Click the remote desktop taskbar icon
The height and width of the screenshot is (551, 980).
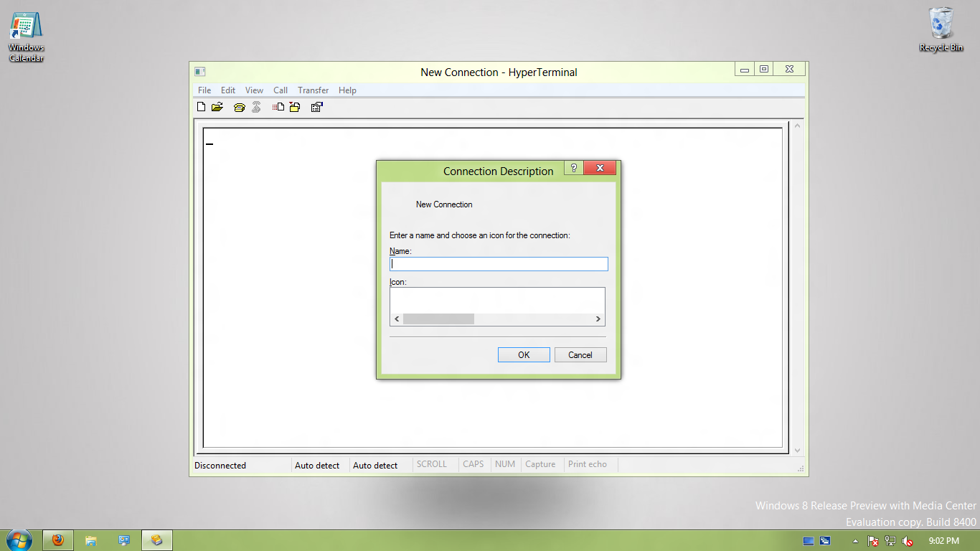click(x=124, y=540)
